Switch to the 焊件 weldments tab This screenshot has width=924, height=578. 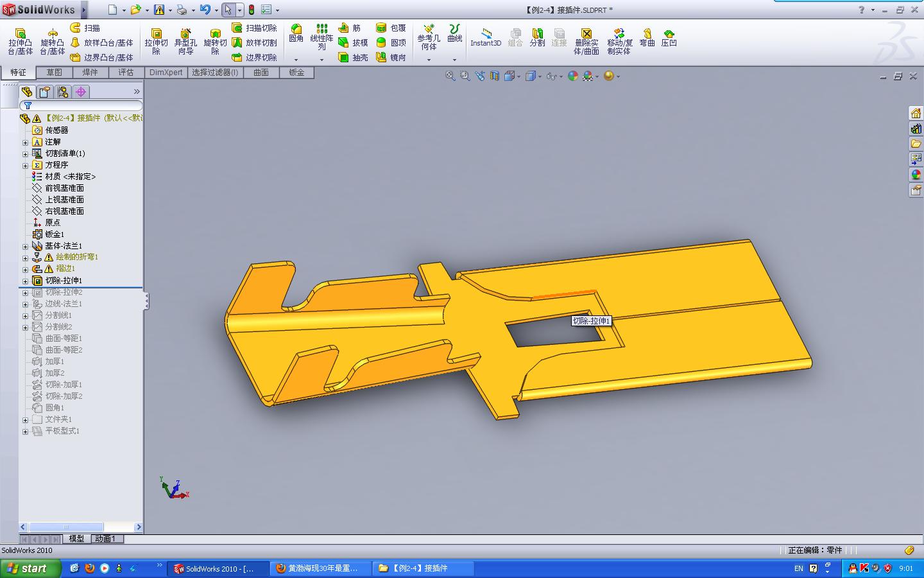pyautogui.click(x=90, y=73)
